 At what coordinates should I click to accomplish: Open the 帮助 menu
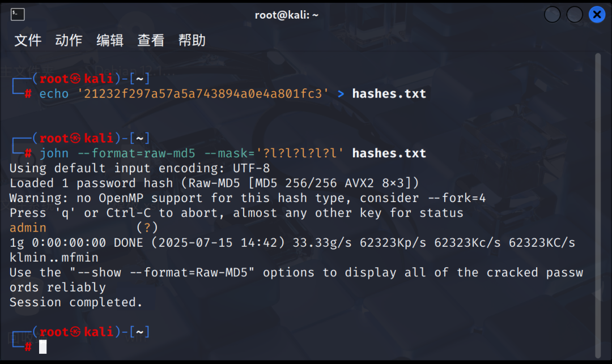click(192, 40)
